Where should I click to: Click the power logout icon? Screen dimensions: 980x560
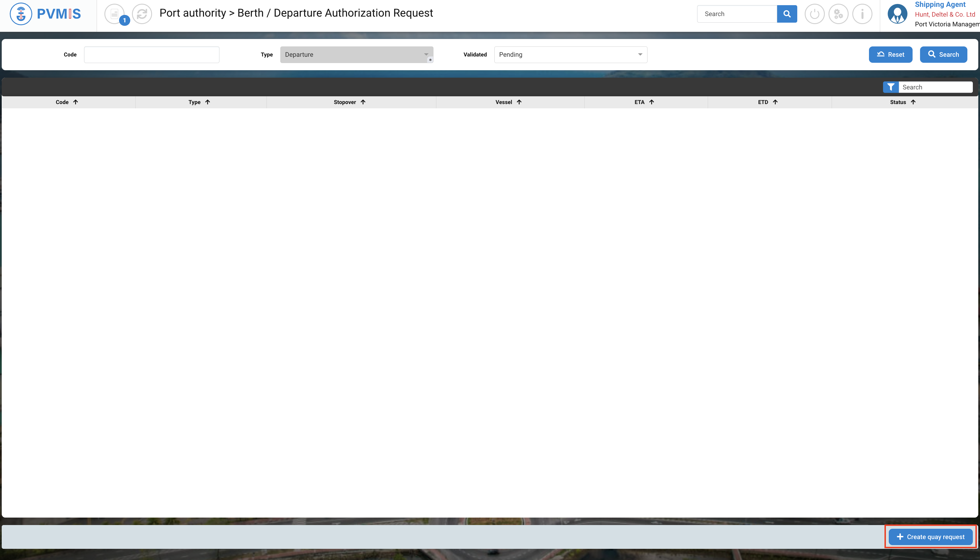814,14
